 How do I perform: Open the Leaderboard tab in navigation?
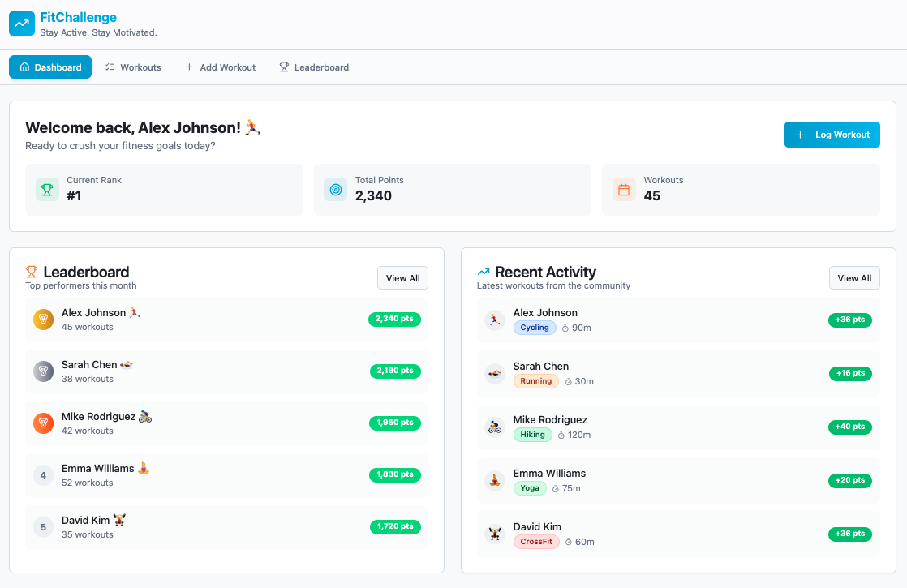point(314,67)
